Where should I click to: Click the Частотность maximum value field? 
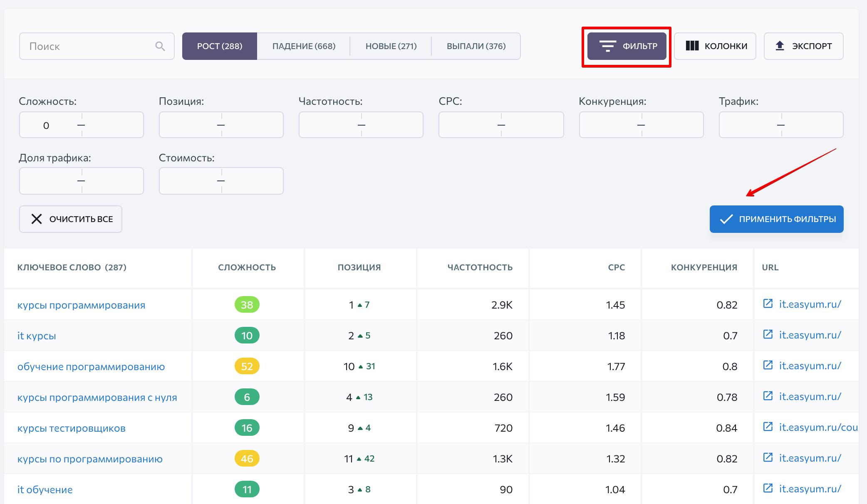(394, 125)
